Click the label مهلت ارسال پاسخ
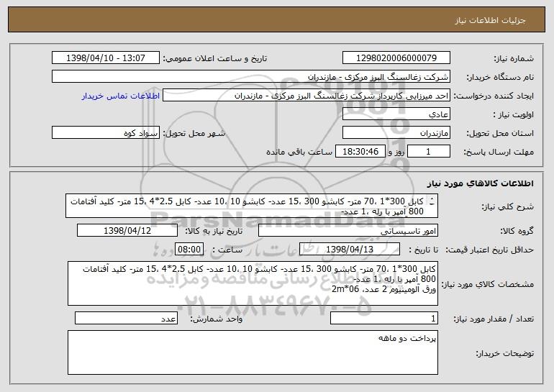Screen dimensions: 554x392 click(499, 152)
